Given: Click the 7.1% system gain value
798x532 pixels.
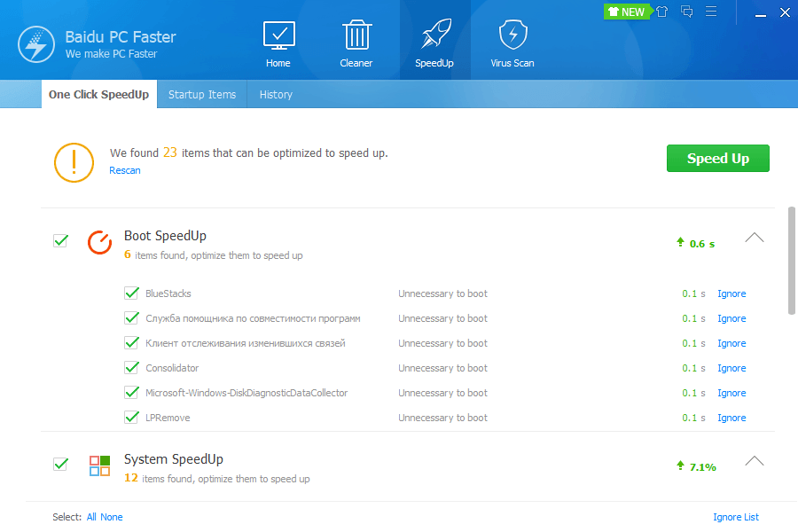Looking at the screenshot, I should [x=702, y=467].
